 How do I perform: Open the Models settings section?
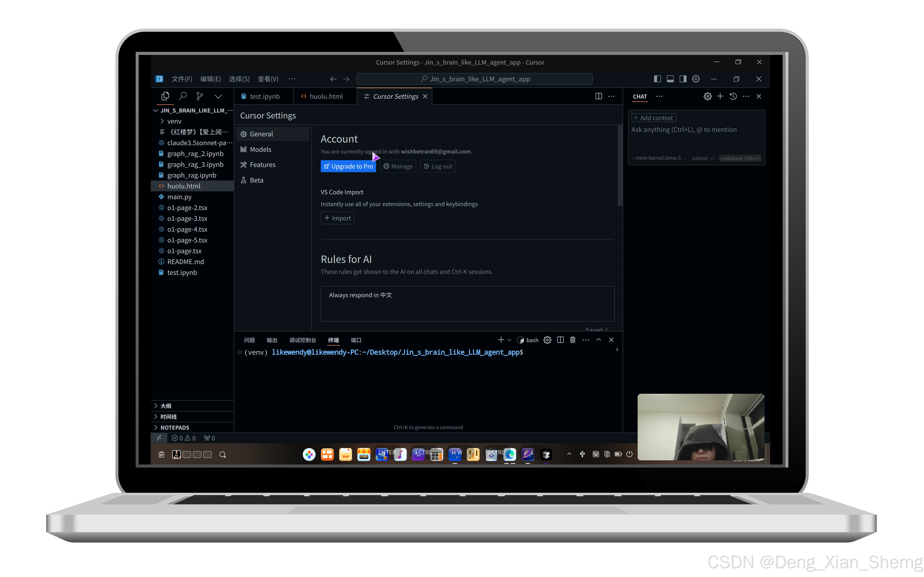tap(260, 149)
